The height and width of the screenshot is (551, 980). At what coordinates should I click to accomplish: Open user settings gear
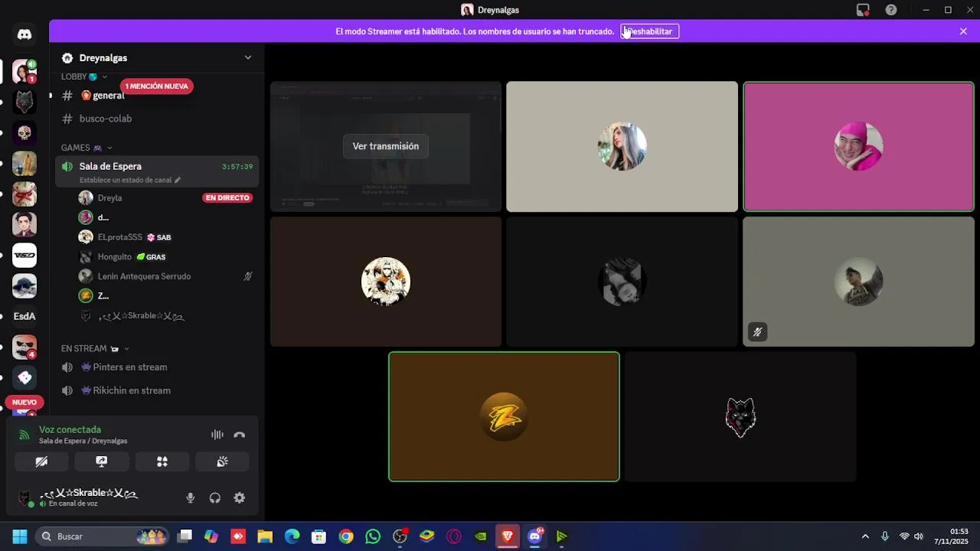240,498
